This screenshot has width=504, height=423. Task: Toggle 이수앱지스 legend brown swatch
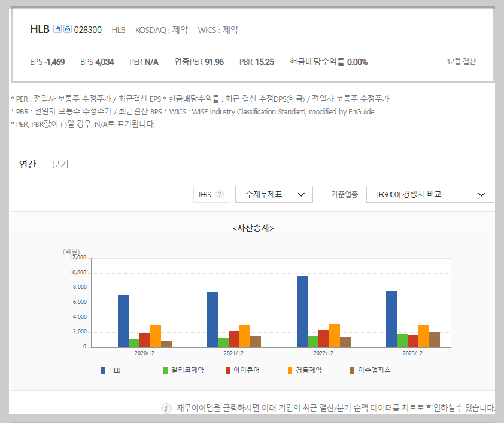[x=353, y=370]
